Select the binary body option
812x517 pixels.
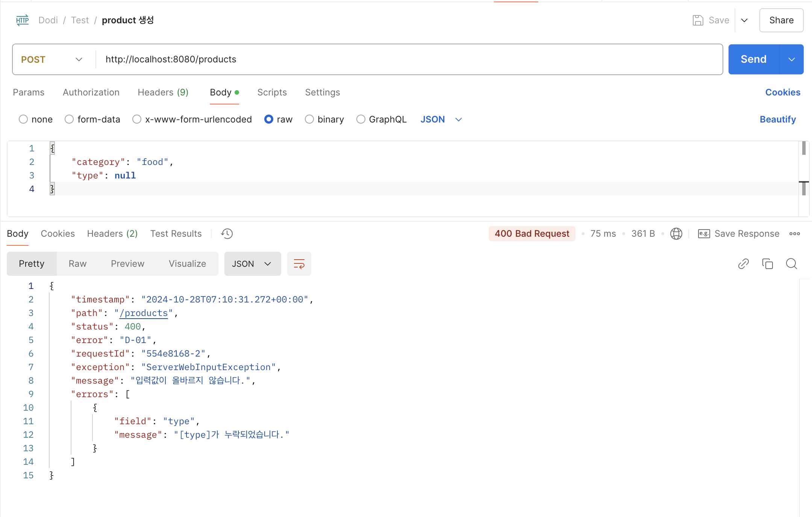point(309,119)
